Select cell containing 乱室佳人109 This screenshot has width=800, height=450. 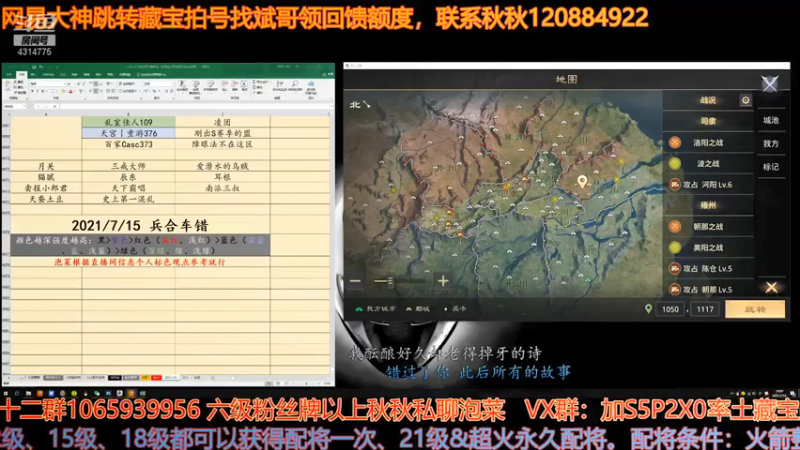coord(129,122)
